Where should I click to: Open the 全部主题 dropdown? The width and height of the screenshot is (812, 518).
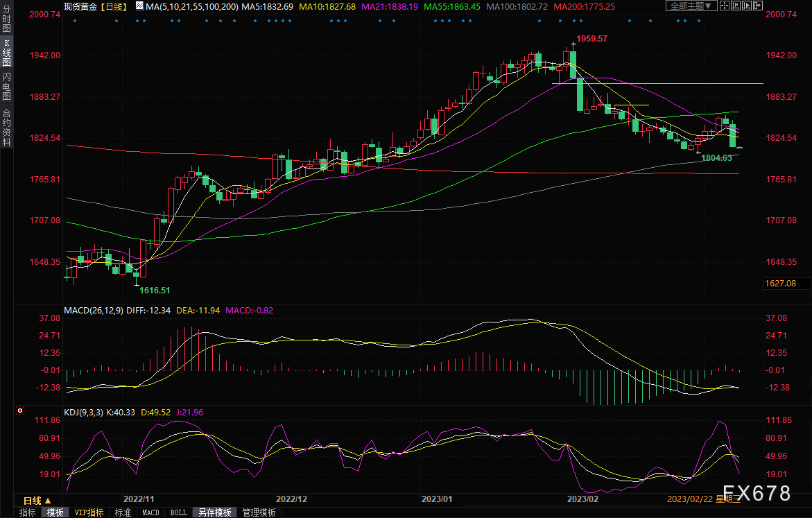(691, 6)
